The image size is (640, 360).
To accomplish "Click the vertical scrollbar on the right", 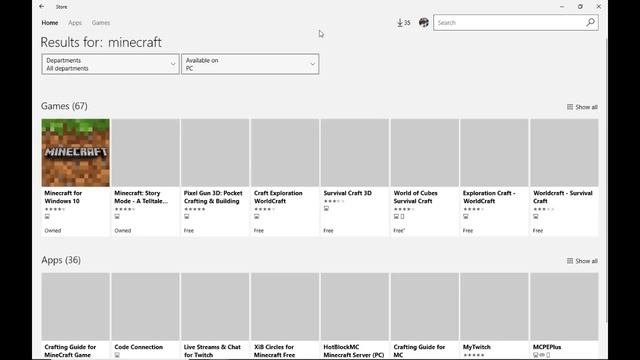I will point(606,180).
